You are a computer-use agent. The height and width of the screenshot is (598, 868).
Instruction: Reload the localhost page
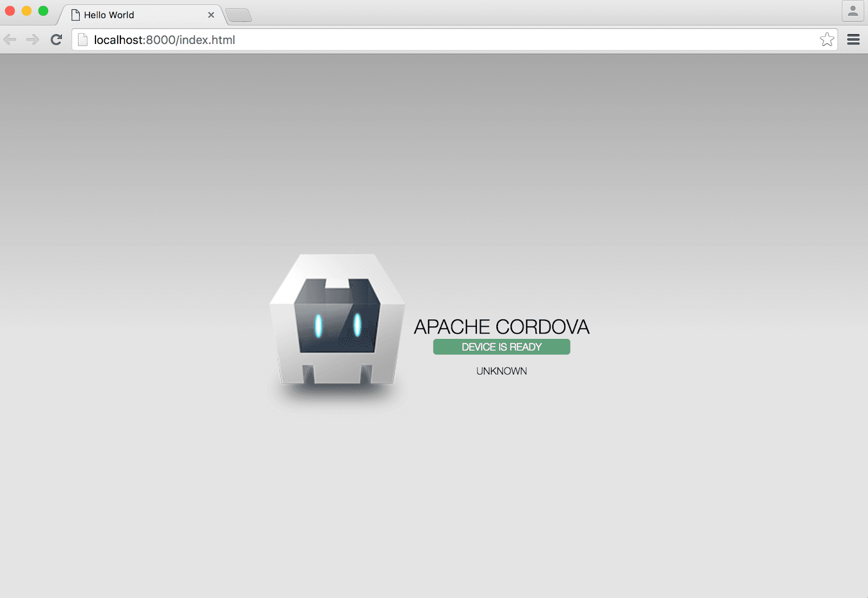click(x=56, y=40)
